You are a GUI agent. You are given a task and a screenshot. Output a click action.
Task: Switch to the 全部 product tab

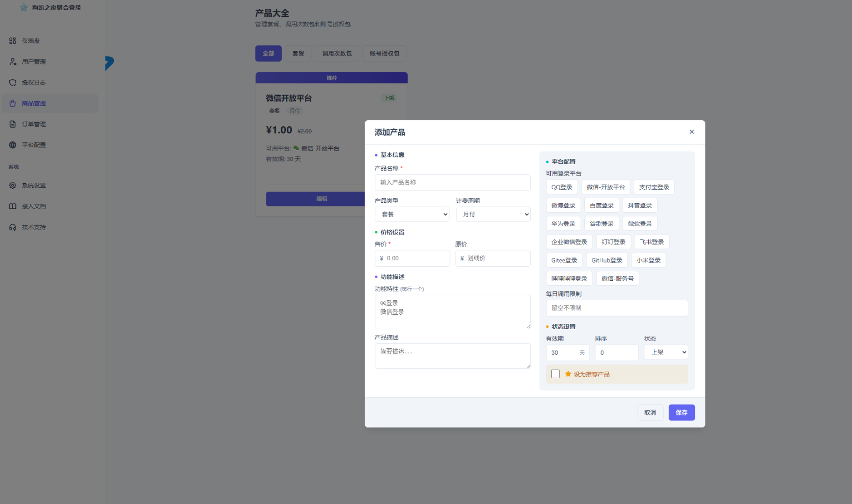point(268,53)
